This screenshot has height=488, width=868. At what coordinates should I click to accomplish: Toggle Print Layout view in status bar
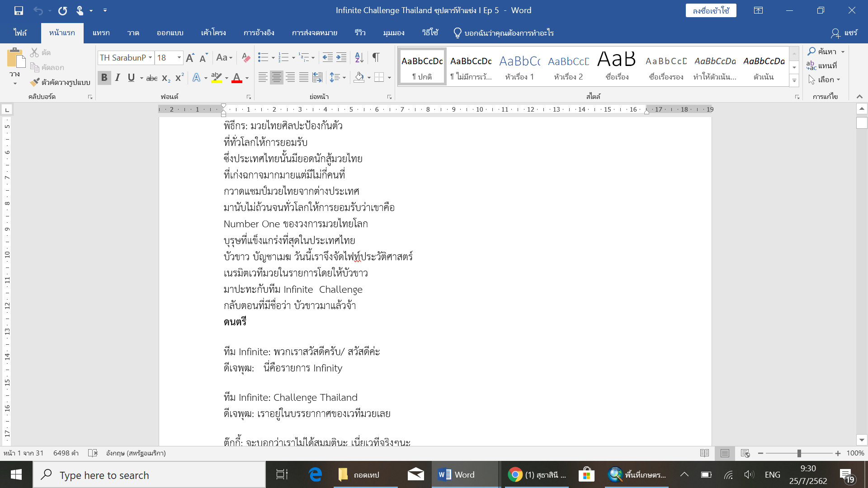click(x=725, y=453)
